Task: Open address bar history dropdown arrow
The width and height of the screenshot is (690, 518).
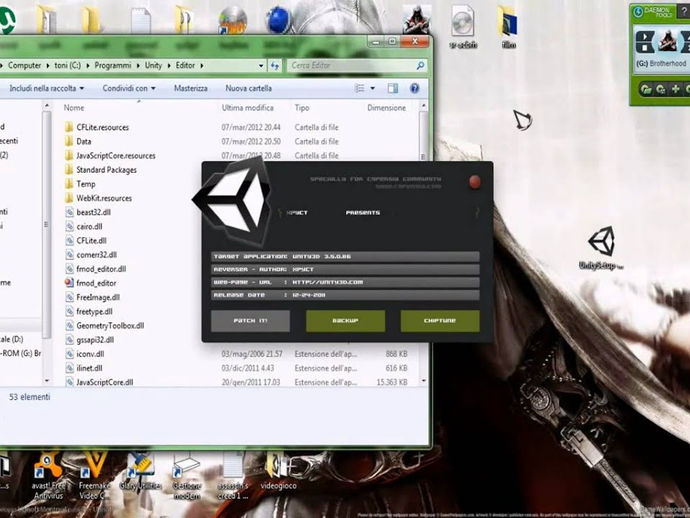Action: click(x=261, y=66)
